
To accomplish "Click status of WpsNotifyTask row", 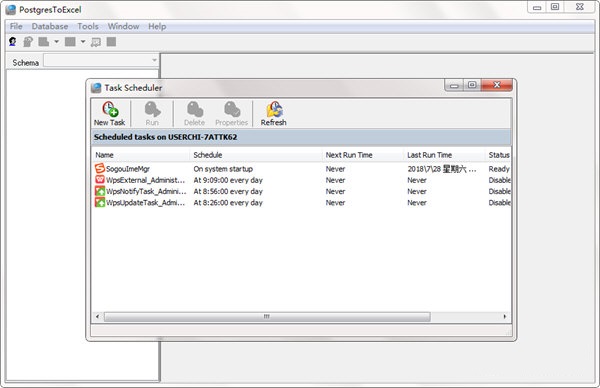I will (499, 191).
